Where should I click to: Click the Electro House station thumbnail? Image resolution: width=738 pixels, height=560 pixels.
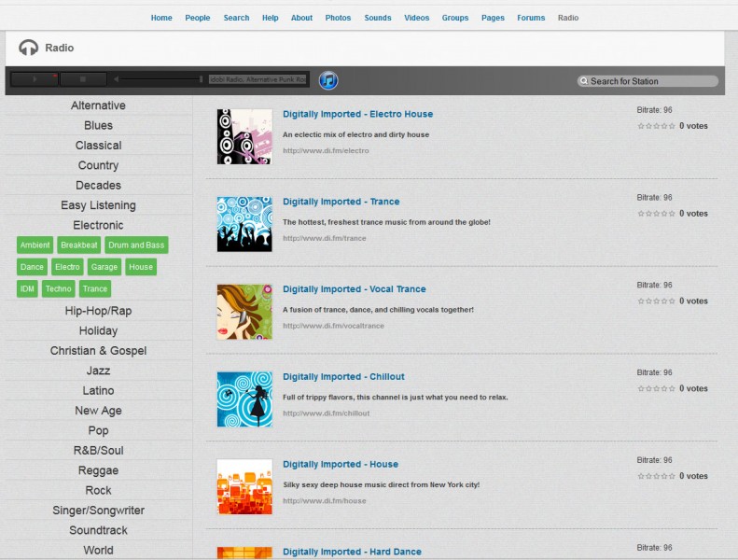[244, 136]
